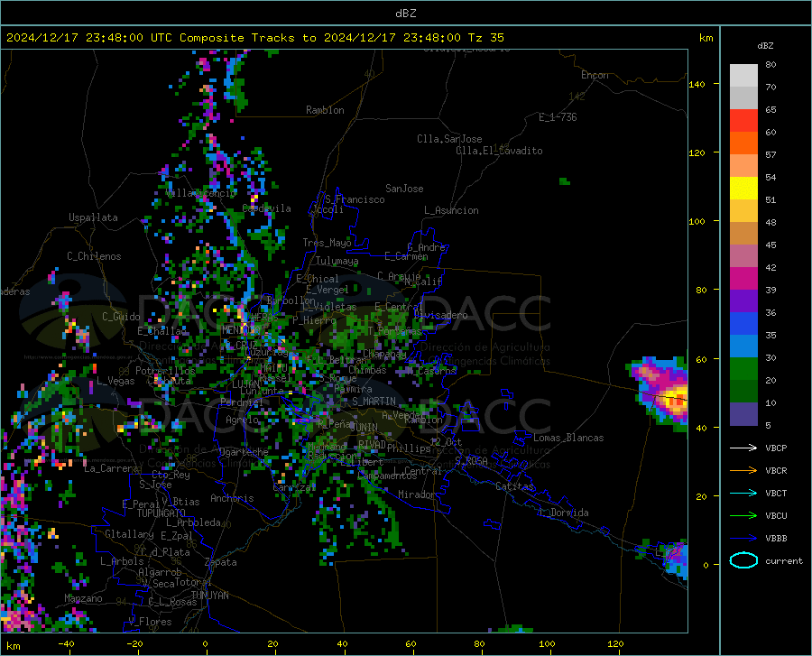Viewport: 812px width, 656px height.
Task: Click the 'dBZ' title at top
Action: point(405,14)
